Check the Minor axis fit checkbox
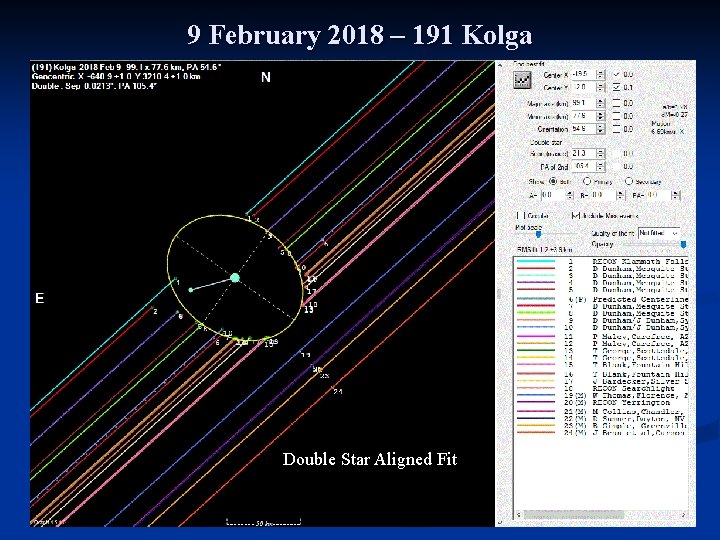This screenshot has width=720, height=540. pos(617,116)
